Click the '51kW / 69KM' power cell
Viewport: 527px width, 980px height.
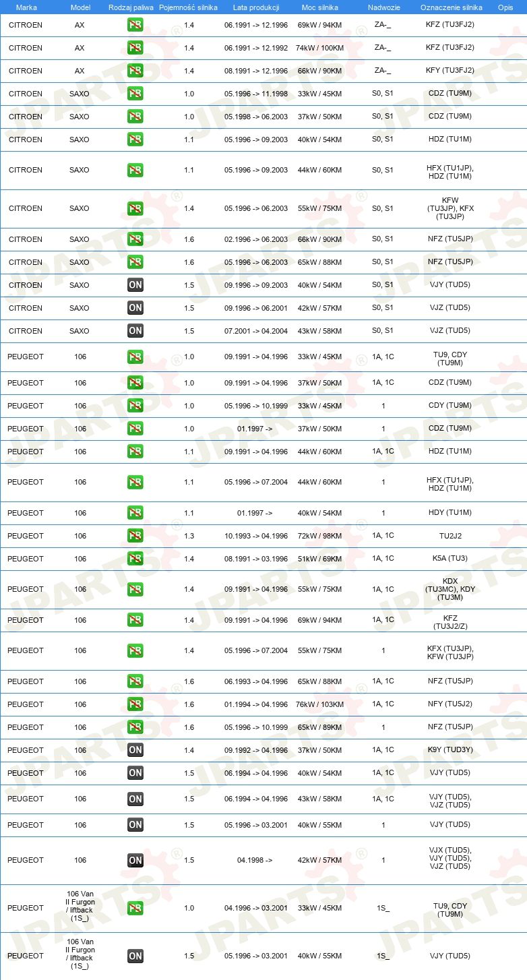(320, 559)
